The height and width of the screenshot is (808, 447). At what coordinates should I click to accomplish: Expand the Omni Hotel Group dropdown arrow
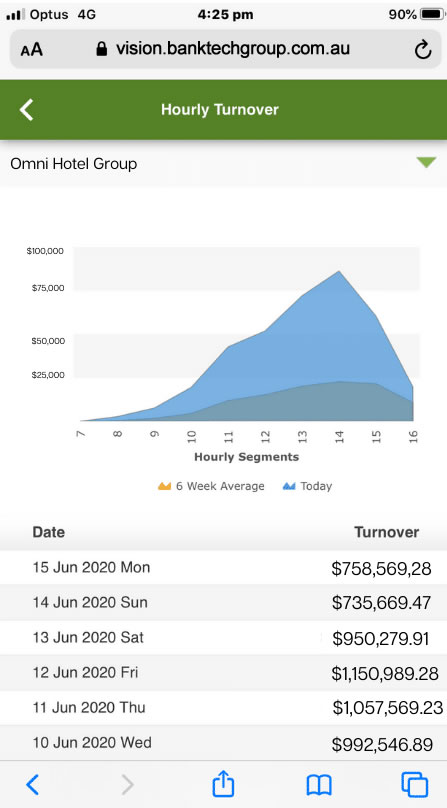426,163
